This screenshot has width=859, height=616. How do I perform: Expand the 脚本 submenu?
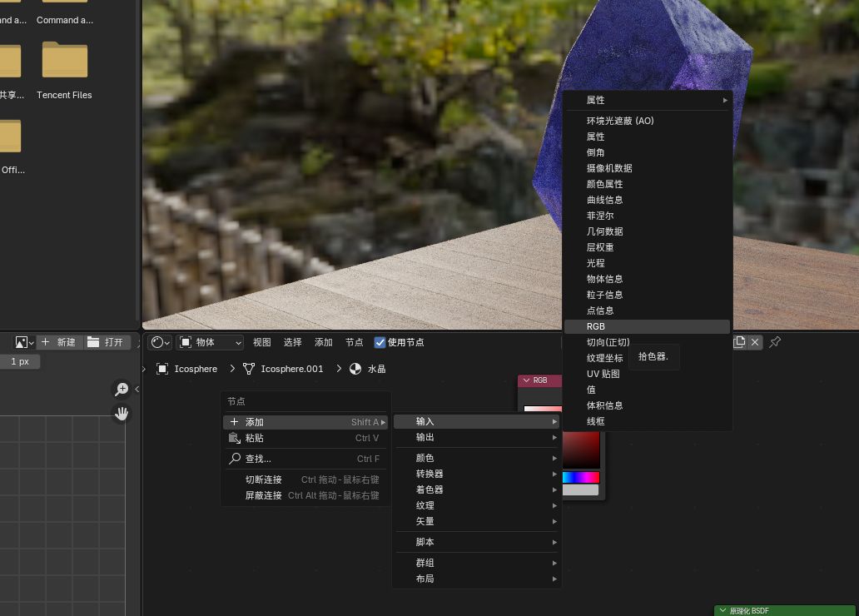coord(477,543)
